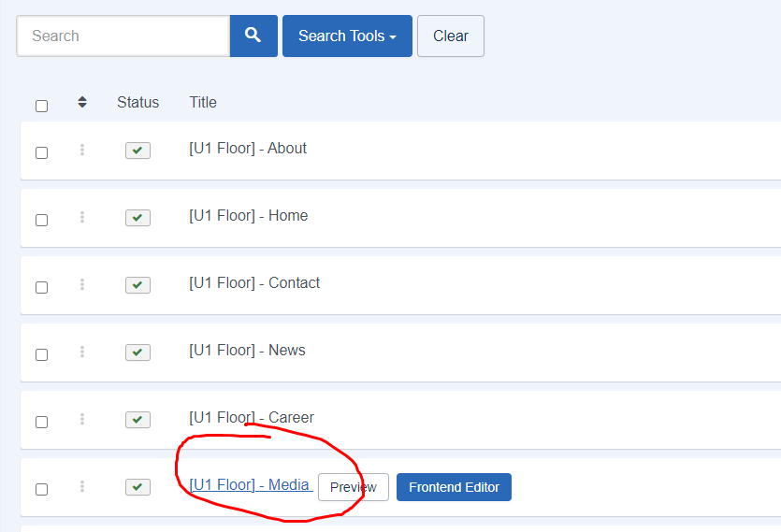The image size is (781, 532).
Task: Toggle published status of Media page
Action: [x=138, y=487]
